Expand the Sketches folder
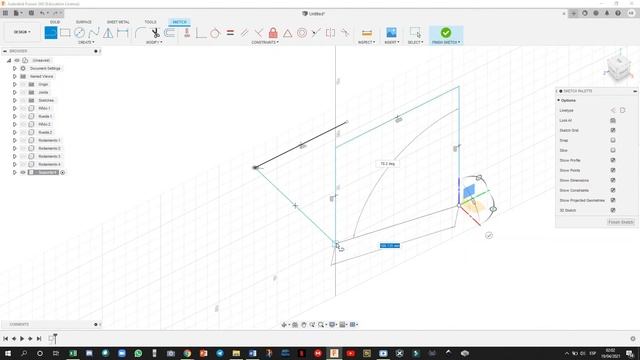Viewport: 640px width, 360px height. 15,100
